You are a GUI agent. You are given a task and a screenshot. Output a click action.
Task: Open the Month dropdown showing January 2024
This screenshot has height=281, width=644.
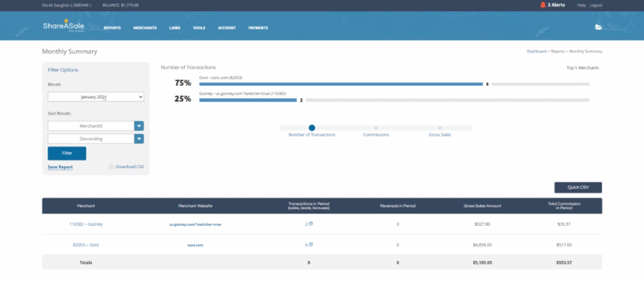click(96, 97)
